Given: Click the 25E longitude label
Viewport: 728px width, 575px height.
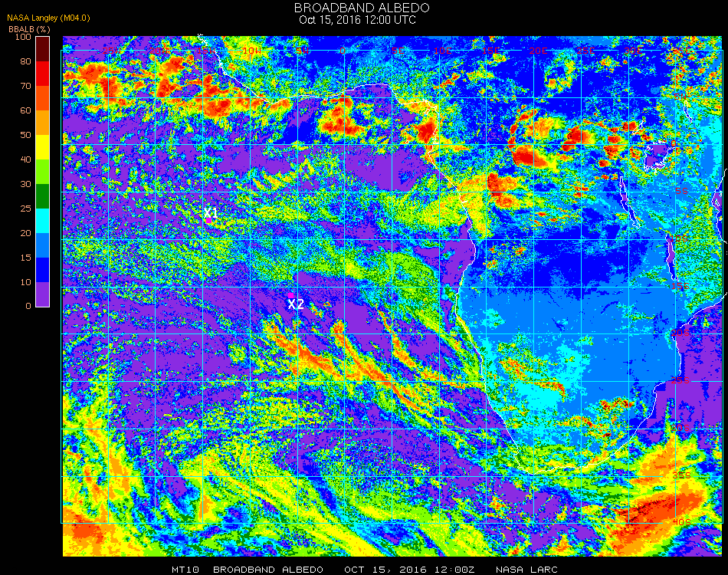Looking at the screenshot, I should [586, 51].
